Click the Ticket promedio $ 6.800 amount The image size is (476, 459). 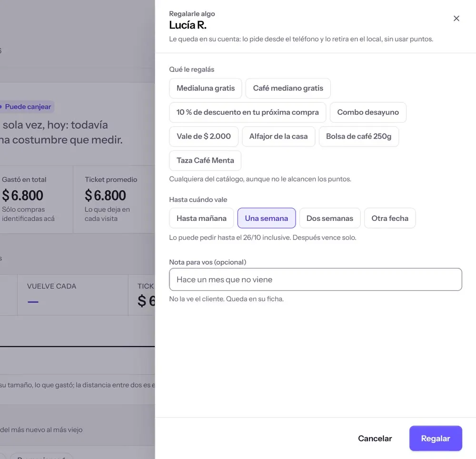click(105, 195)
